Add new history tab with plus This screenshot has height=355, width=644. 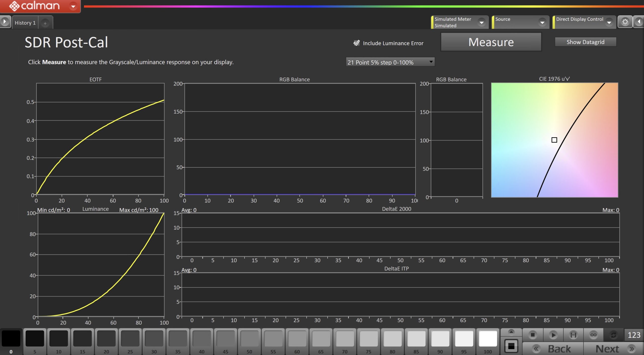[45, 23]
